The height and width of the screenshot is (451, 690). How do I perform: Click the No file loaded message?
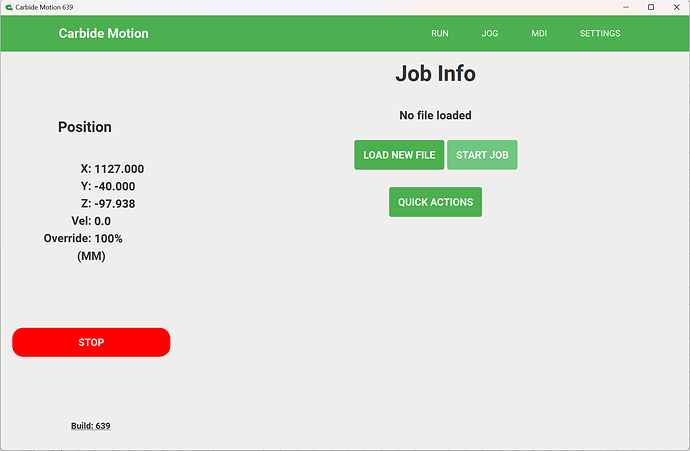[x=435, y=115]
